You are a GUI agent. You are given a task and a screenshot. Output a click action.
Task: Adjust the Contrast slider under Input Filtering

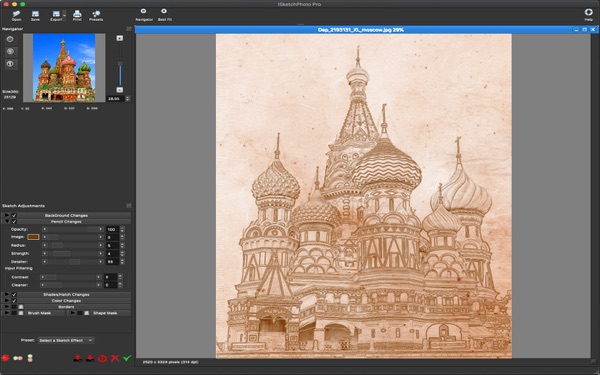click(x=71, y=277)
